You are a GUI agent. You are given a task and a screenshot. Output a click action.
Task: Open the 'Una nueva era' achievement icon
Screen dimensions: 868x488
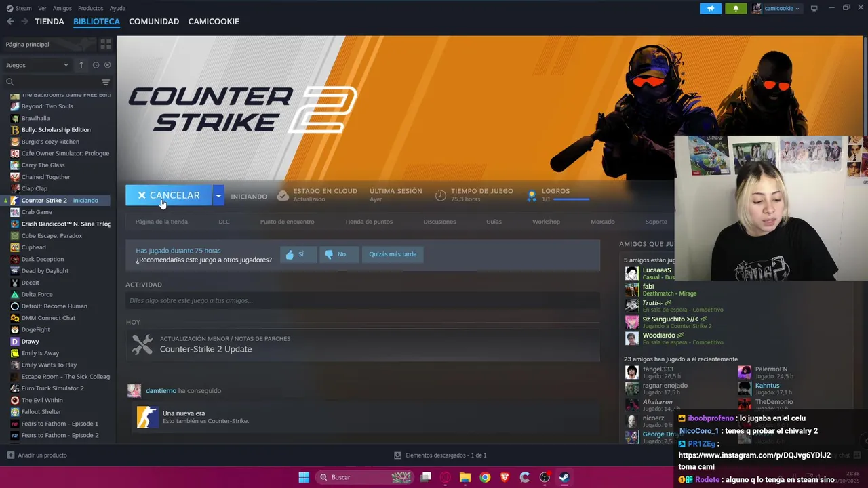147,417
